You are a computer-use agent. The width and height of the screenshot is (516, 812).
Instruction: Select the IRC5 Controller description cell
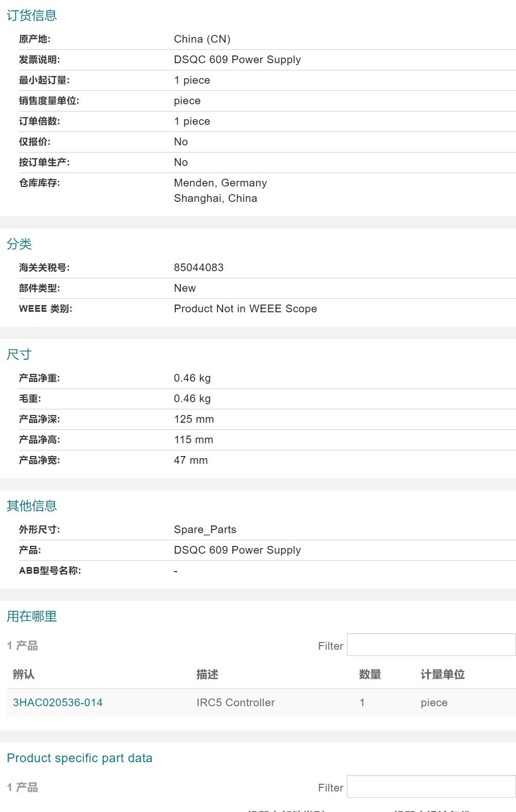[235, 703]
